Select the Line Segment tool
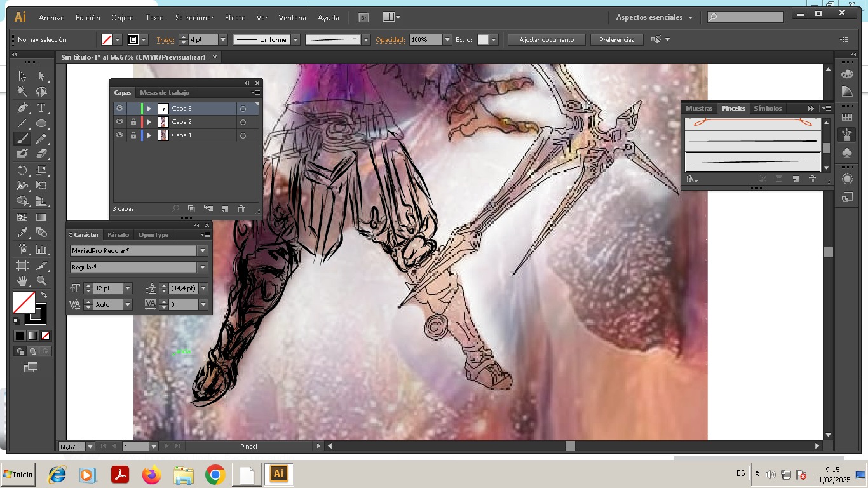 tap(22, 123)
